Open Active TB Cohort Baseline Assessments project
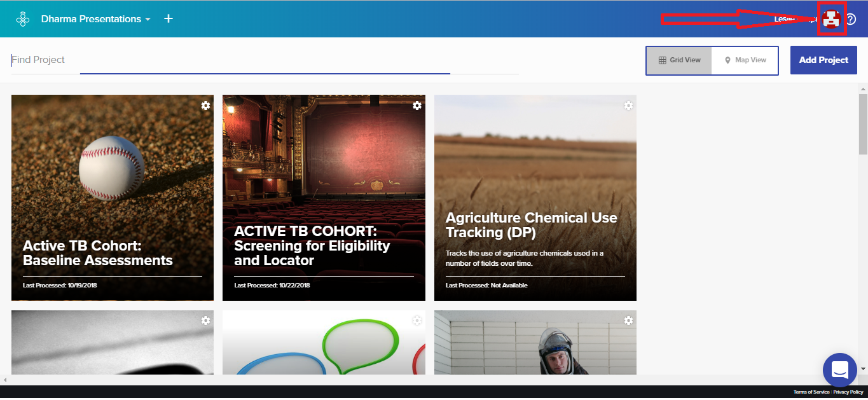The width and height of the screenshot is (868, 400). [113, 198]
